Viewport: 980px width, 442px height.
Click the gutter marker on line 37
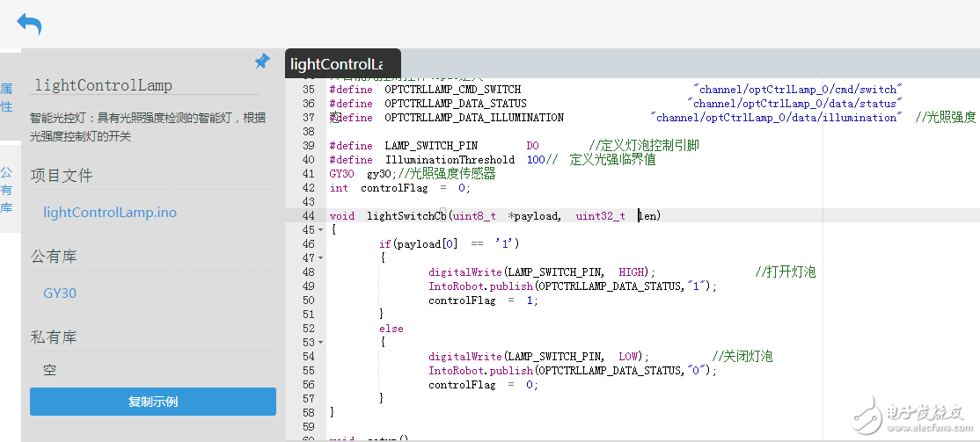pyautogui.click(x=334, y=118)
